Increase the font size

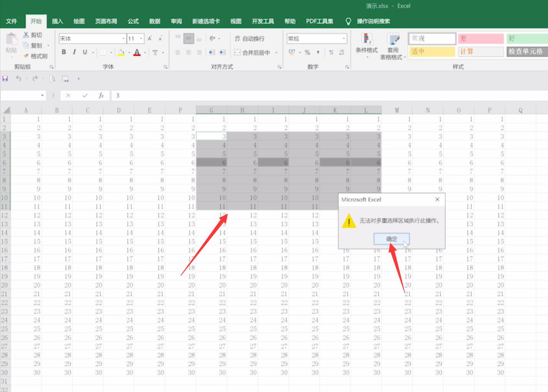point(150,38)
